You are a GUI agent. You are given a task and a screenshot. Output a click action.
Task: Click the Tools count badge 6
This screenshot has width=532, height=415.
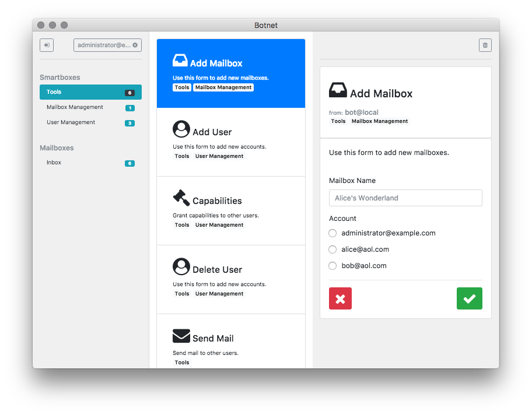tap(129, 93)
